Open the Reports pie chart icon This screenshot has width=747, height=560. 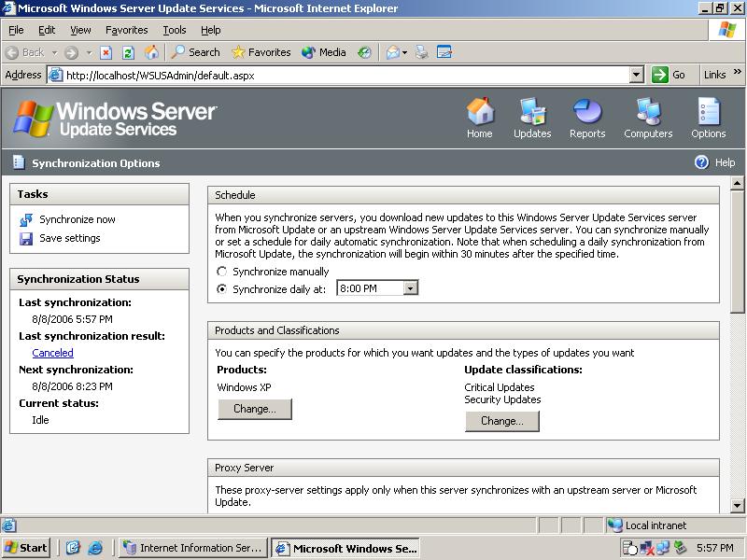pos(587,111)
